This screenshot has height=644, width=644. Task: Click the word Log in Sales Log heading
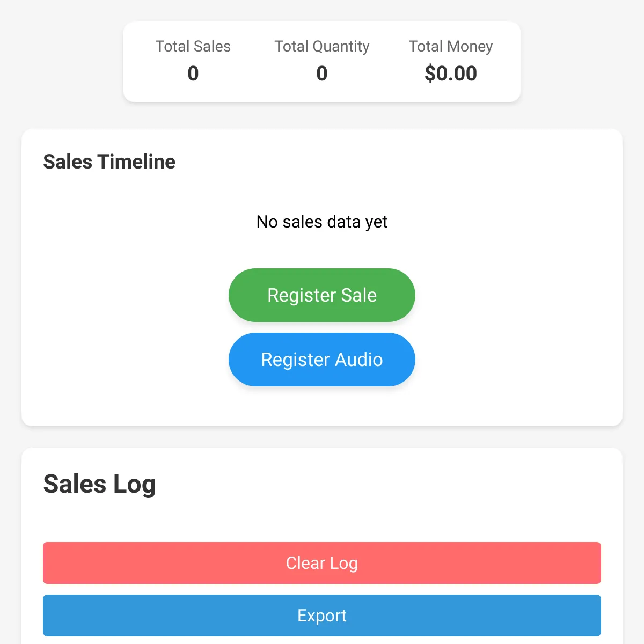tap(134, 484)
